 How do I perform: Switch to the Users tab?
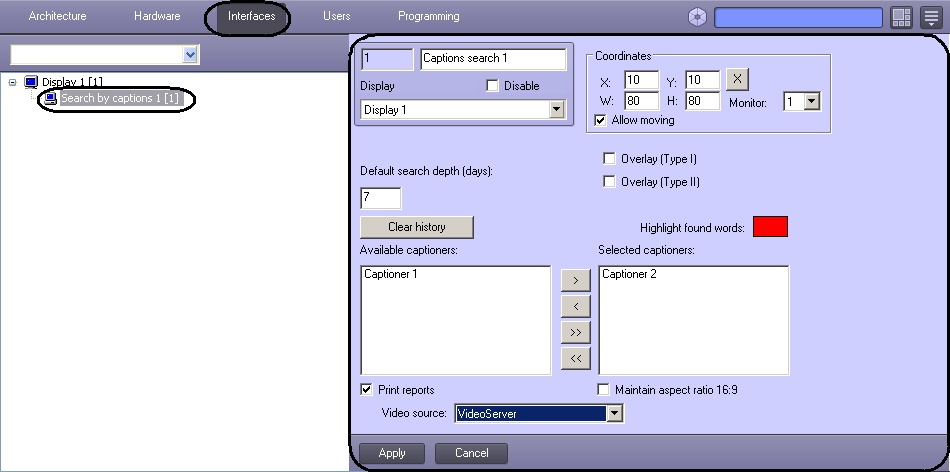(336, 16)
